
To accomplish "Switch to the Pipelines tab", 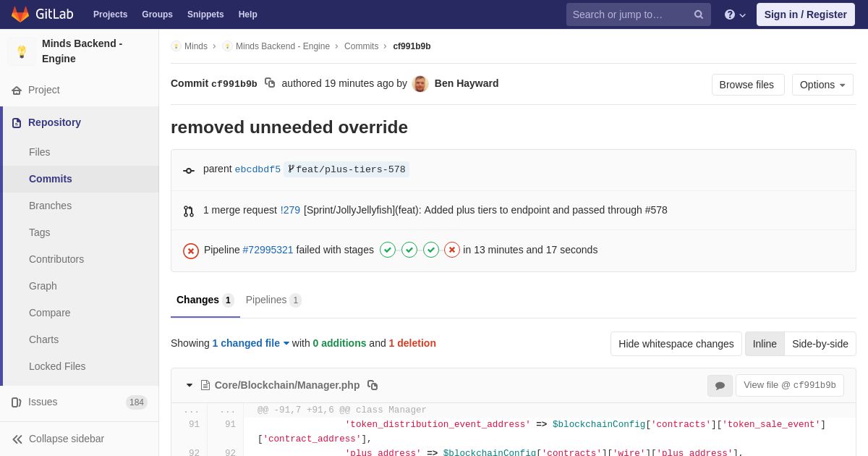I will (273, 300).
